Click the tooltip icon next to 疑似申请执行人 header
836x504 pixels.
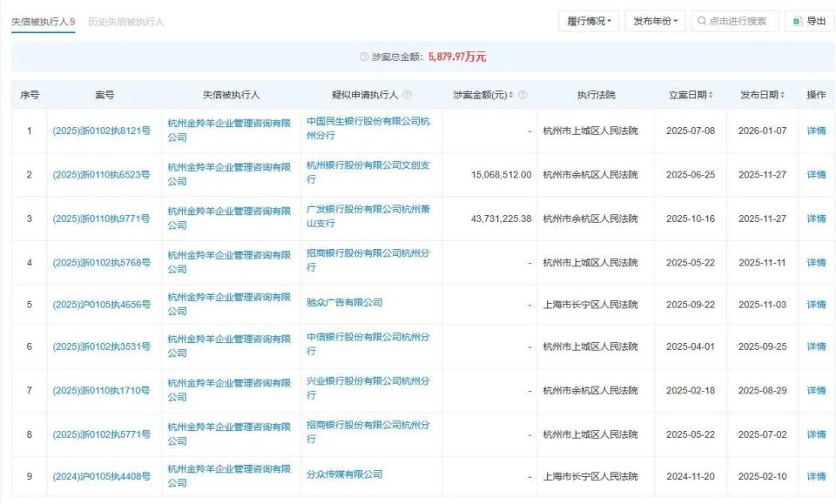tap(408, 94)
